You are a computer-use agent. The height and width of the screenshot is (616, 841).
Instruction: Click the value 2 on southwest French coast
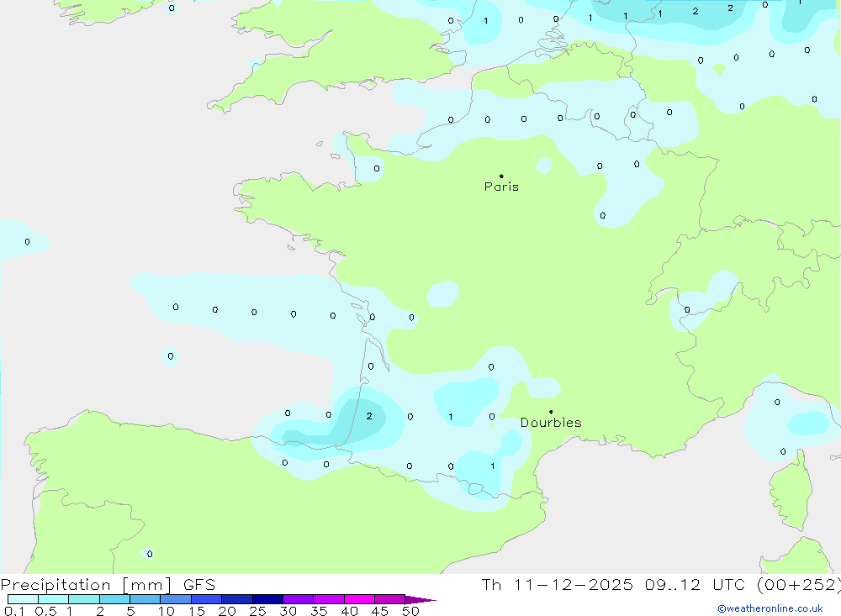(369, 416)
